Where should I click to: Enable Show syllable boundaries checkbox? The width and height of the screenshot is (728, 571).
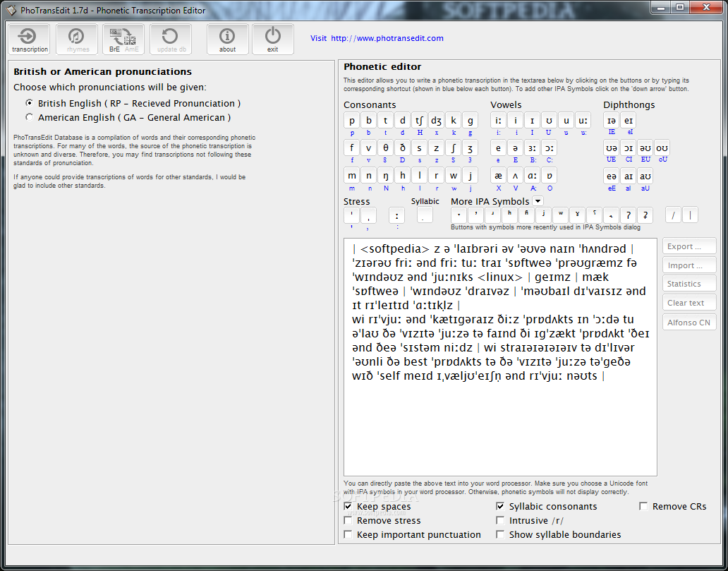coord(500,534)
